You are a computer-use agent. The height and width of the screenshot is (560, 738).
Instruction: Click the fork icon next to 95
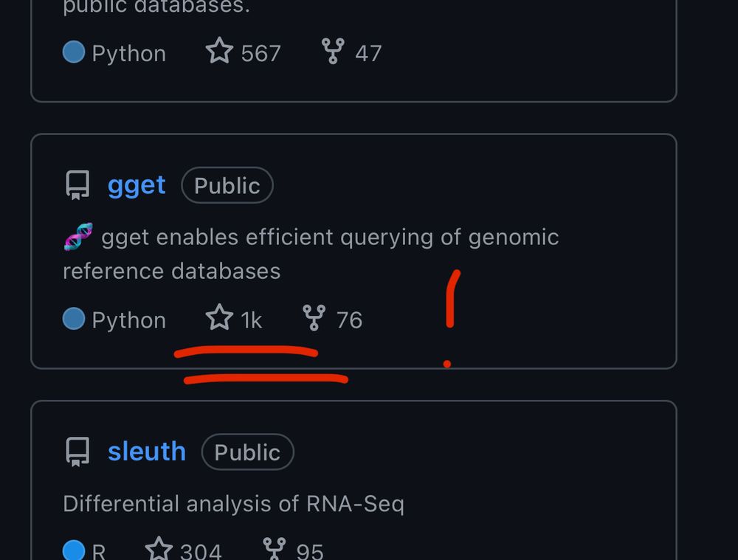(x=275, y=549)
